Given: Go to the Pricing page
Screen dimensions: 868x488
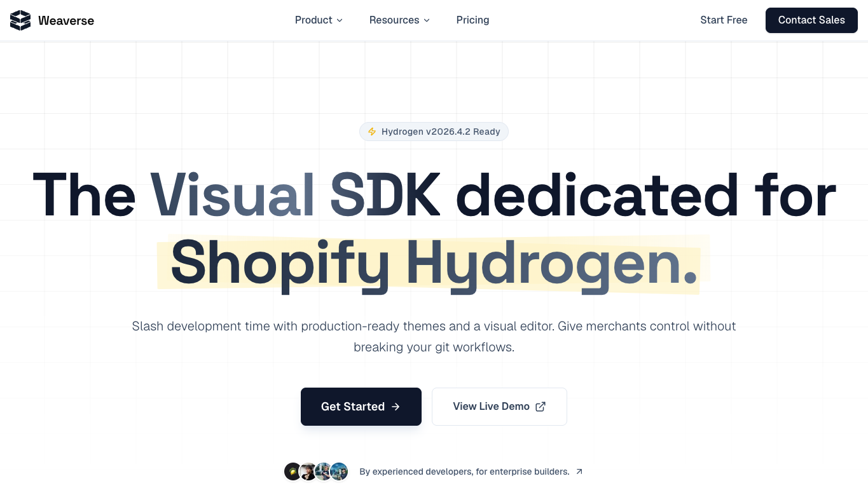Looking at the screenshot, I should (x=472, y=20).
